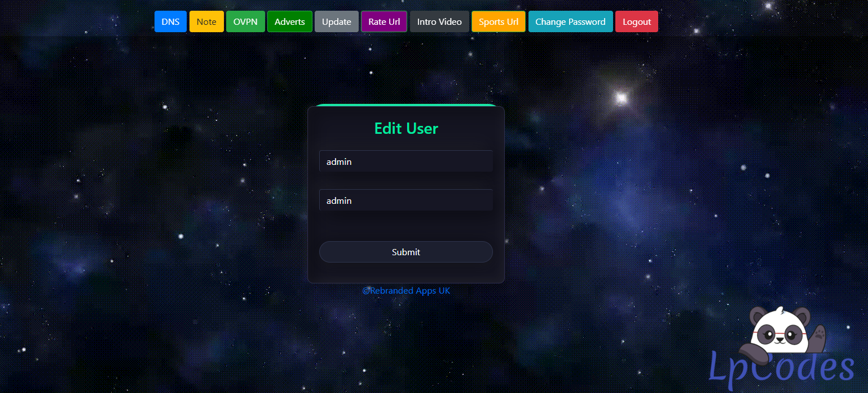Viewport: 868px width, 393px height.
Task: Click the Update button
Action: point(336,21)
